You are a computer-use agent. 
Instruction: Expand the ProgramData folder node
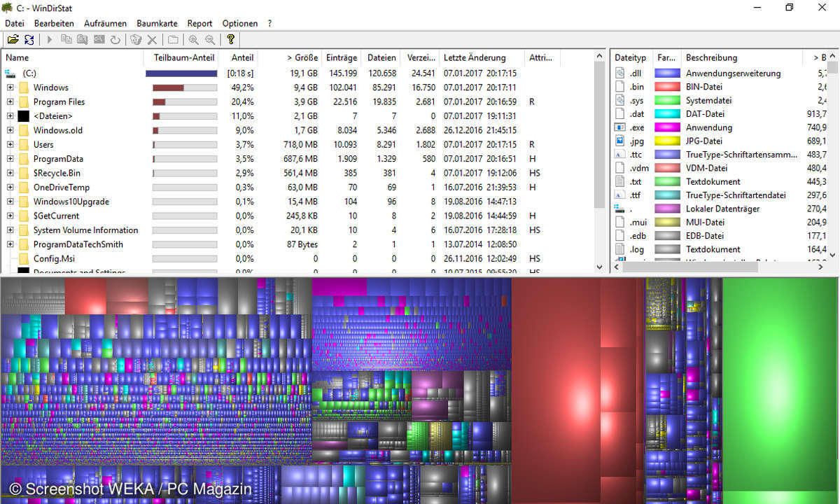pyautogui.click(x=10, y=159)
